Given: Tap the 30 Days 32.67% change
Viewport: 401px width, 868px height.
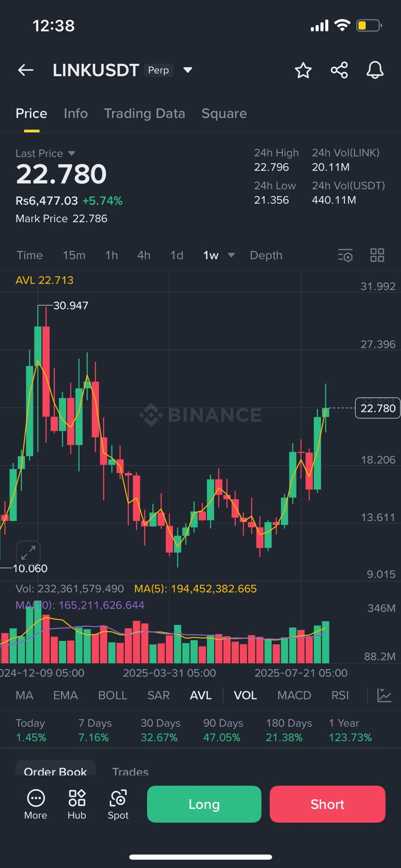Looking at the screenshot, I should 160,730.
